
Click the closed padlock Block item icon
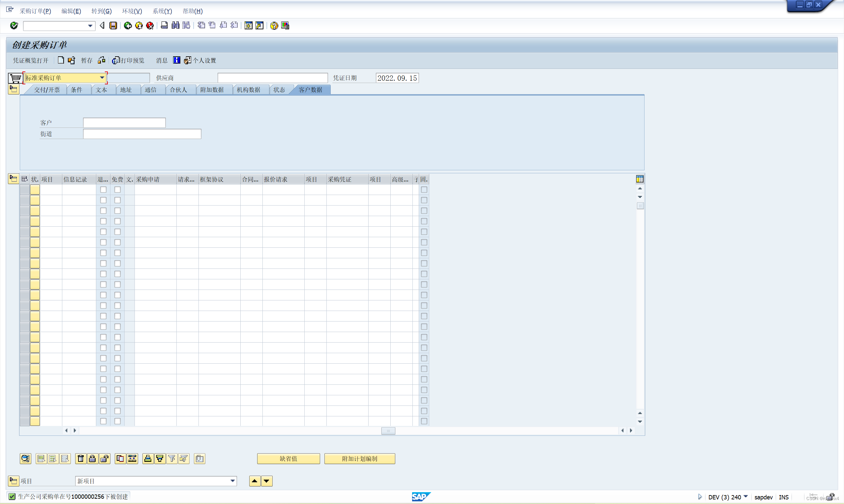point(92,459)
